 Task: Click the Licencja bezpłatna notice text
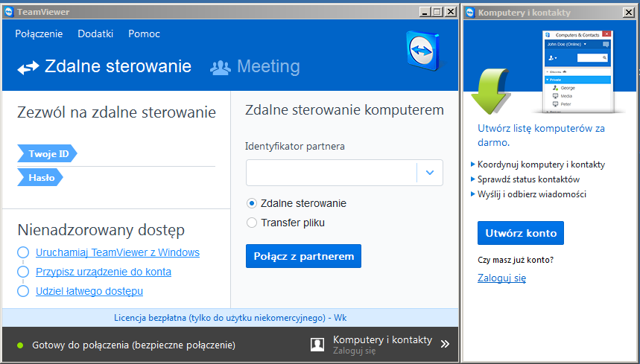tap(230, 318)
